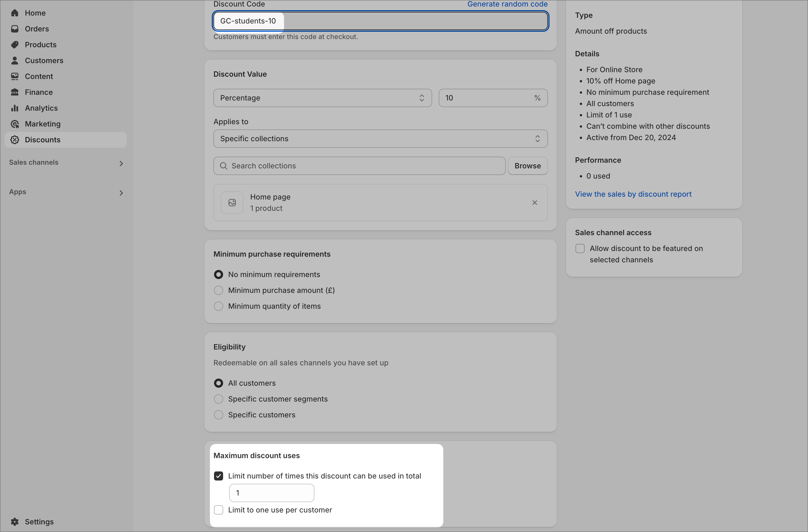Image resolution: width=808 pixels, height=532 pixels.
Task: Open the Content sidebar icon
Action: [15, 76]
